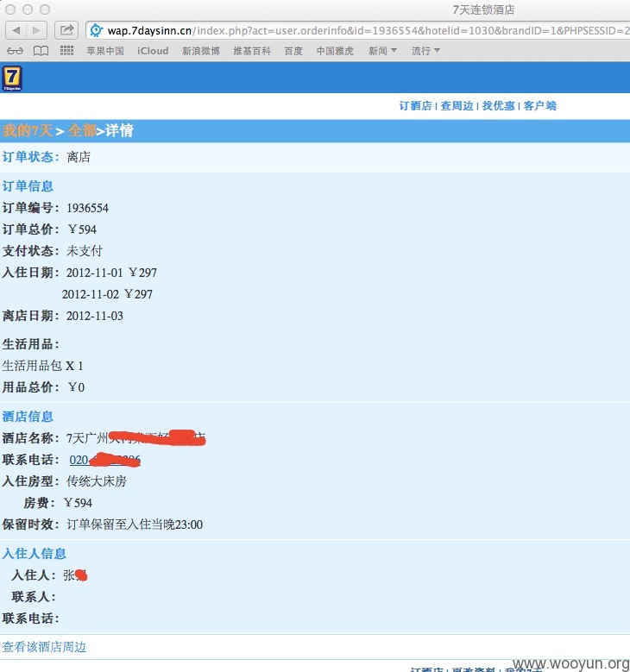Image resolution: width=630 pixels, height=672 pixels.
Task: Click the 订单信息 section heading
Action: coord(28,186)
